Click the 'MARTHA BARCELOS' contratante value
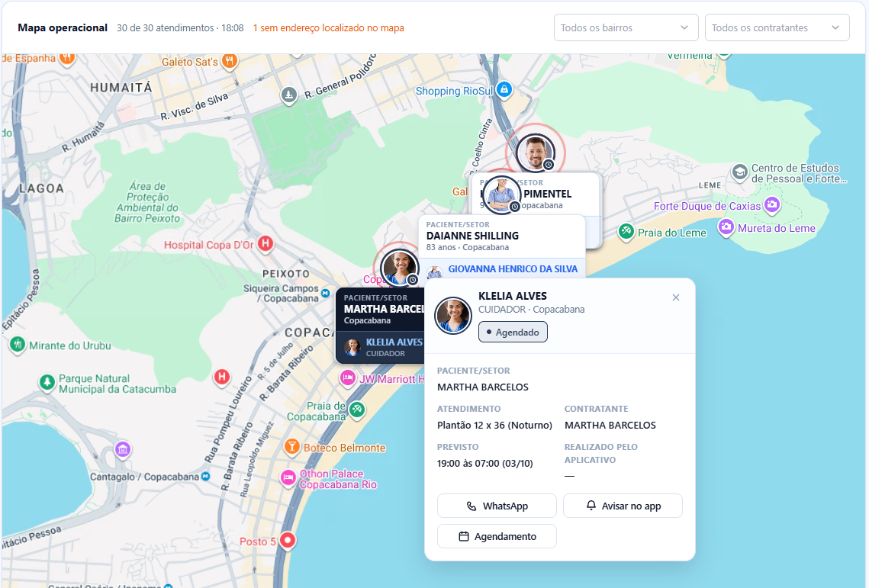The height and width of the screenshot is (588, 869). [x=610, y=425]
